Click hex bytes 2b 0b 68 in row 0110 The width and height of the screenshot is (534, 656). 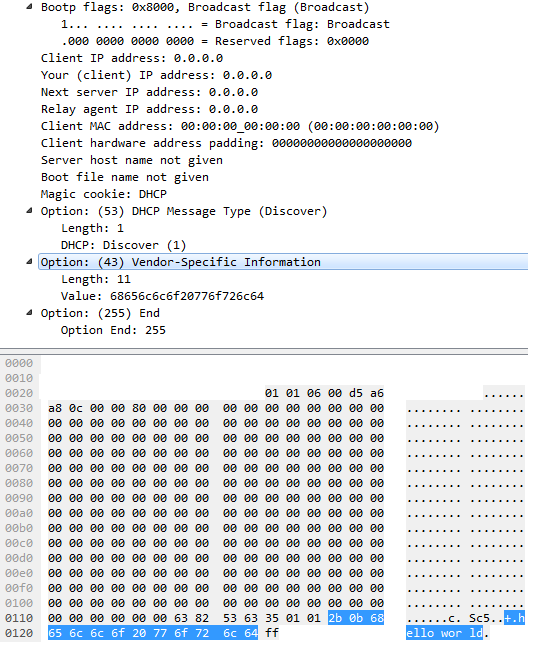[x=356, y=618]
